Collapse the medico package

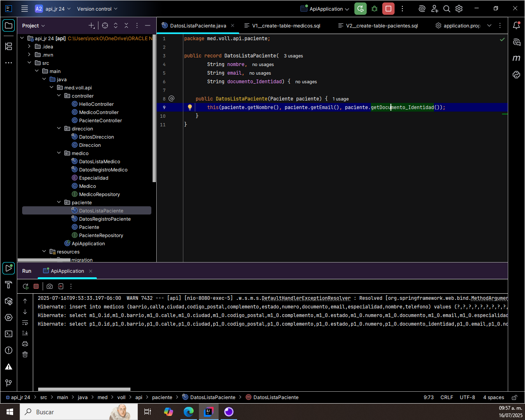[x=59, y=153]
